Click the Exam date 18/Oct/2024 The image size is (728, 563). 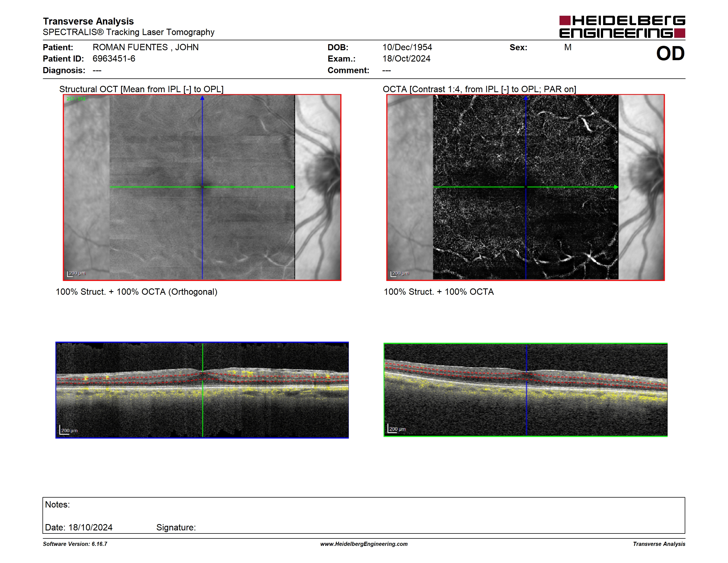click(x=406, y=59)
